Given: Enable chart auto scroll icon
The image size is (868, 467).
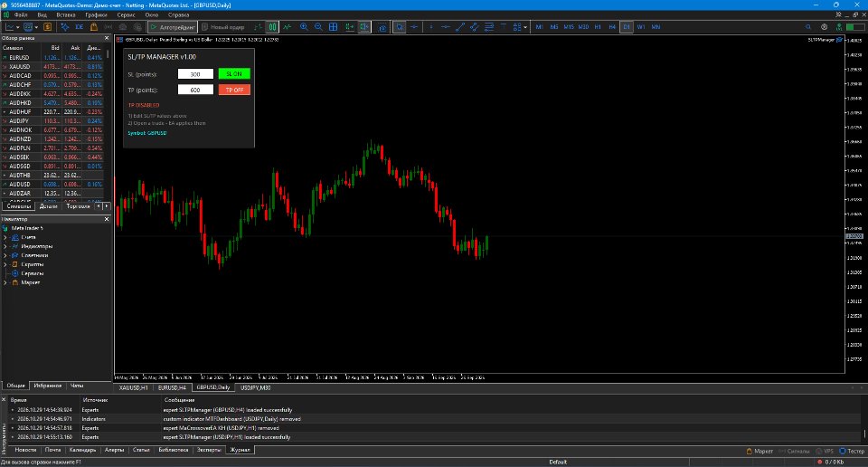Looking at the screenshot, I should coord(349,26).
